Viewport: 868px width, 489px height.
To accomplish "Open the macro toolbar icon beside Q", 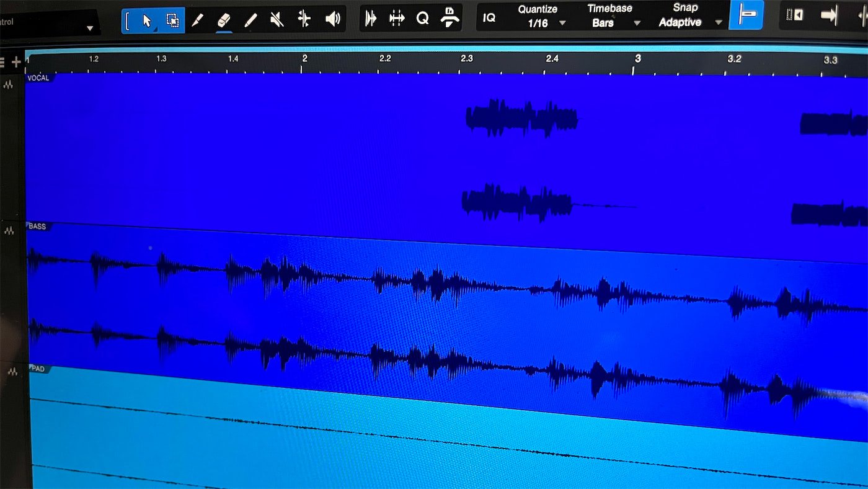I will tap(450, 17).
